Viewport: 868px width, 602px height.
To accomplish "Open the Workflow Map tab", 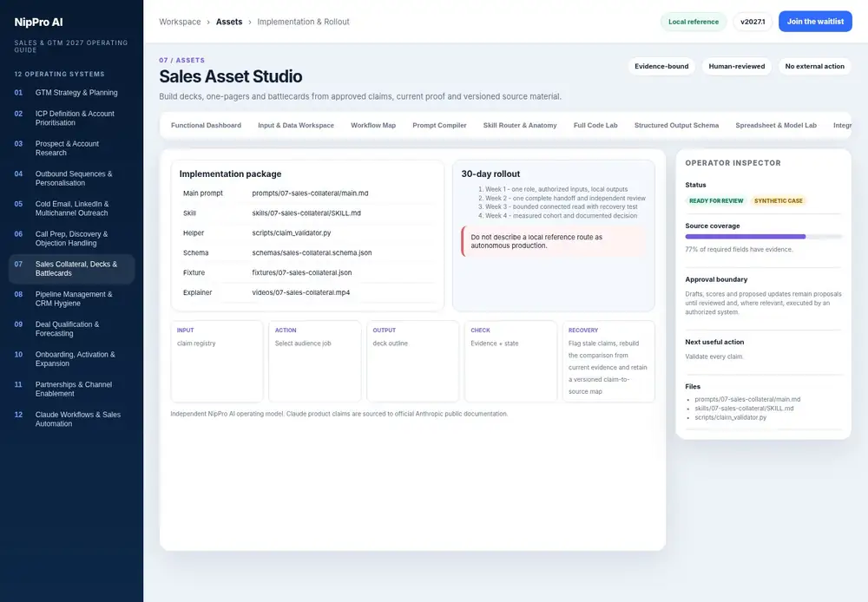I will tap(373, 126).
